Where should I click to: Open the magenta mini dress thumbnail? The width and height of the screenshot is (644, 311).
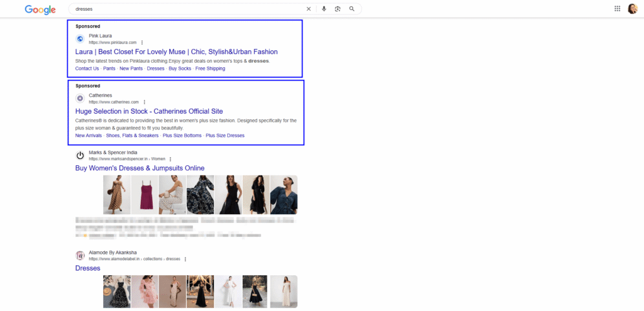[145, 195]
